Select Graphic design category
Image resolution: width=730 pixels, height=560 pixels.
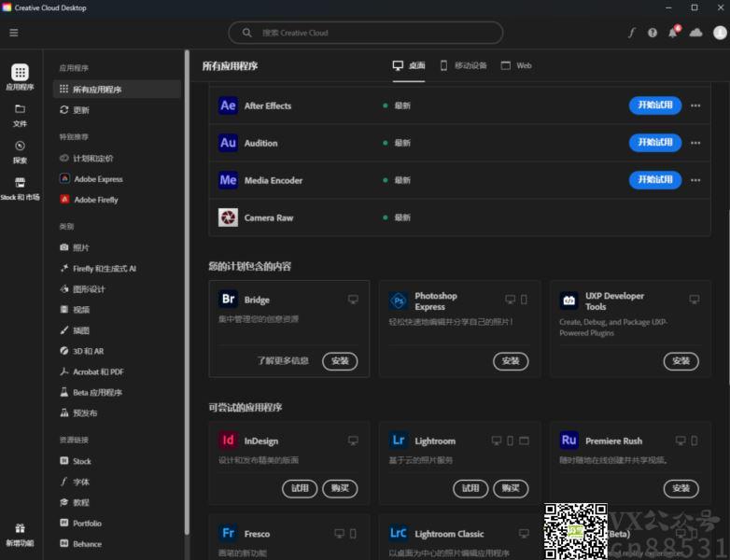tap(82, 289)
